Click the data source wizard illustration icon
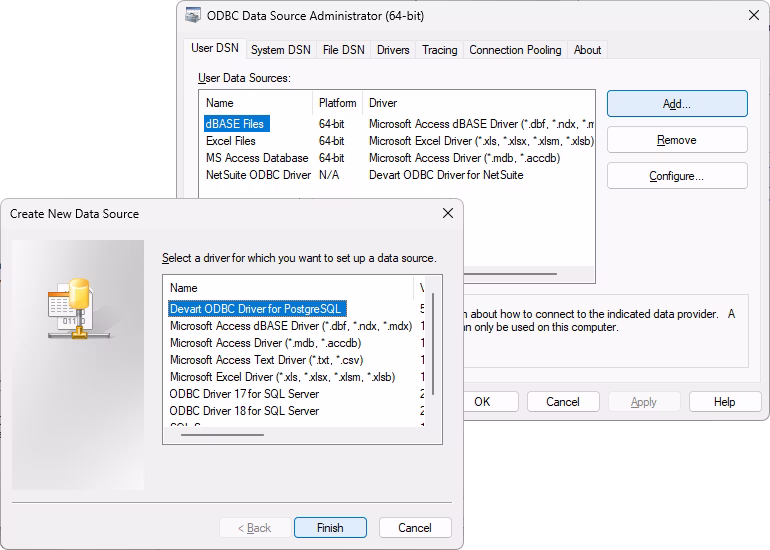 (x=79, y=308)
